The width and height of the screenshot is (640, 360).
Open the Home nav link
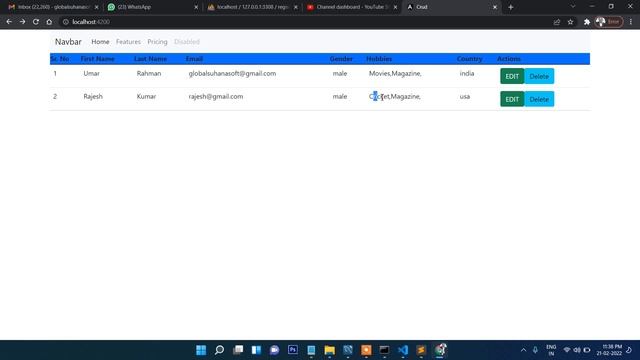pyautogui.click(x=100, y=42)
